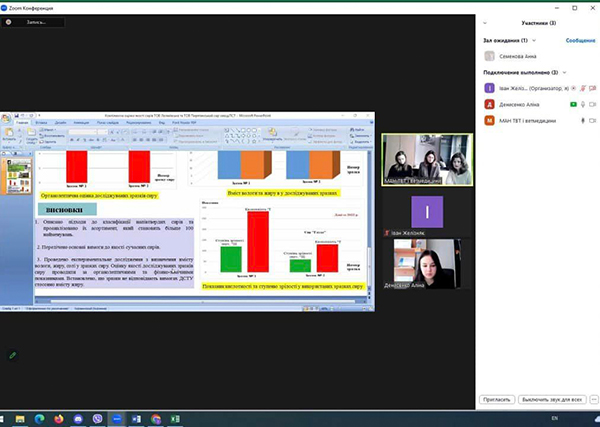
Task: Click the Zoom taskbar icon
Action: (117, 419)
